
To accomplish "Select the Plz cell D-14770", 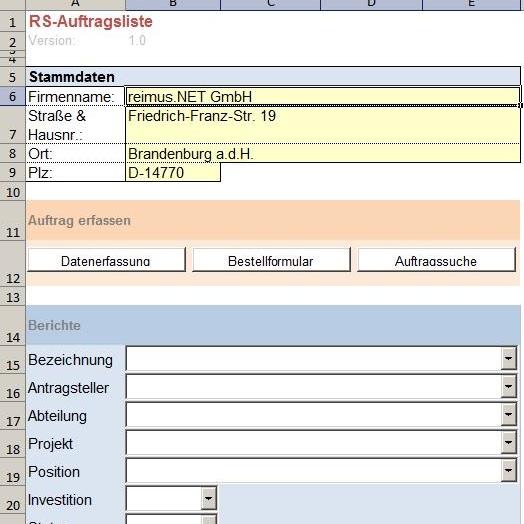I will tap(173, 172).
